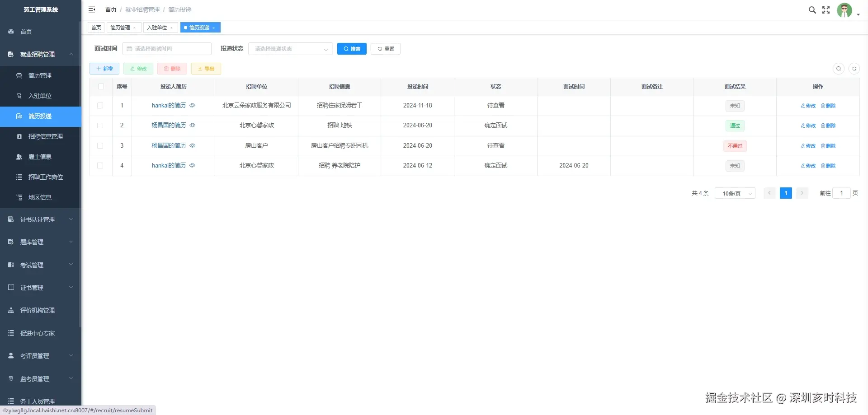Toggle the sidebar collapse hamburger icon
The width and height of the screenshot is (868, 415).
pos(92,9)
